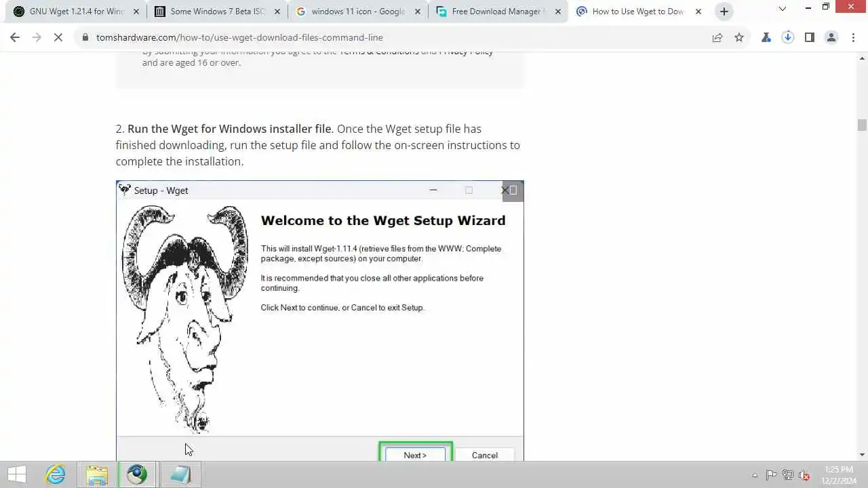The height and width of the screenshot is (488, 868).
Task: Select the Chrome taskbar button
Action: (x=138, y=474)
